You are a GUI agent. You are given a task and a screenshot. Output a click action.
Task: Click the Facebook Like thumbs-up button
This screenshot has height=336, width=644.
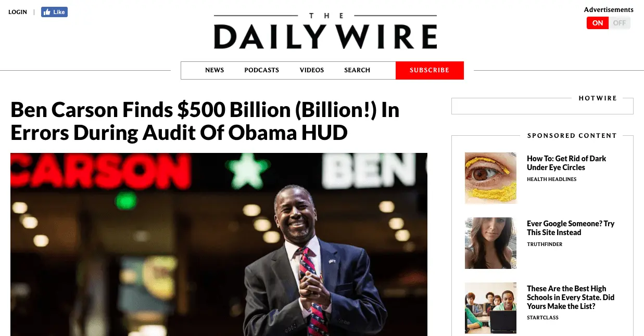(x=54, y=12)
